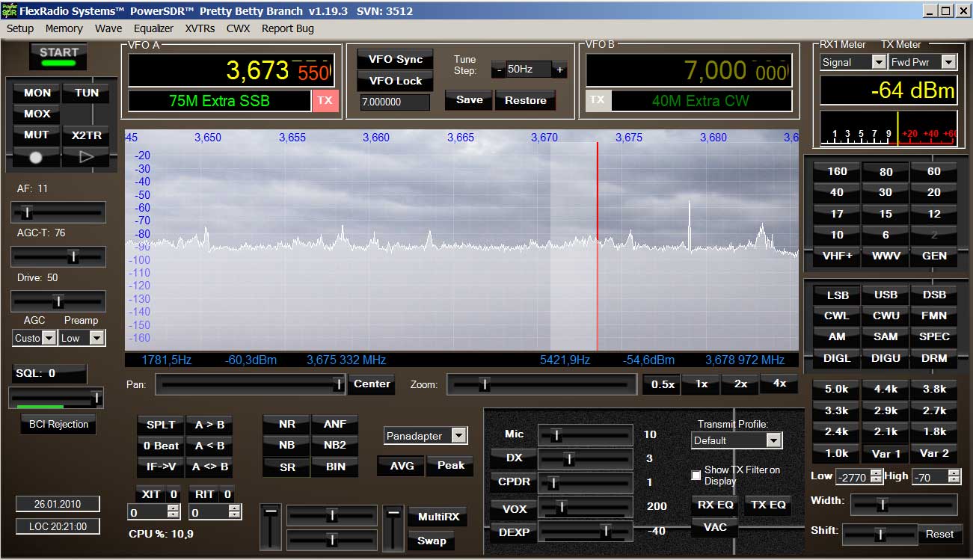Open the RX1 Meter Signal dropdown
Viewport: 973px width, 560px height.
tap(879, 63)
